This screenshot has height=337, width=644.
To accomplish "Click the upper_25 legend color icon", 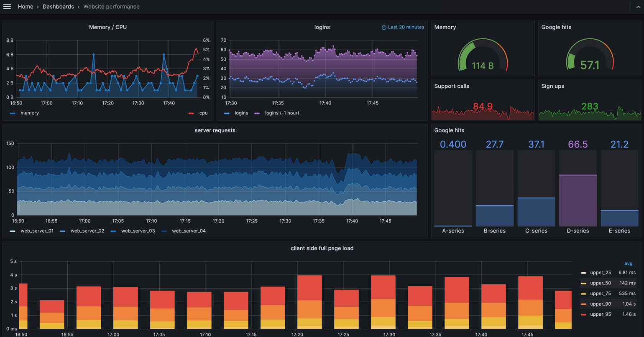I will click(583, 273).
